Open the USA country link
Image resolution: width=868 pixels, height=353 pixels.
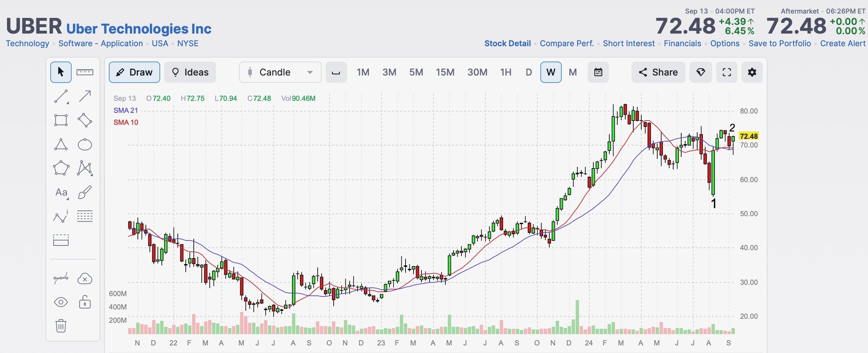click(x=160, y=43)
